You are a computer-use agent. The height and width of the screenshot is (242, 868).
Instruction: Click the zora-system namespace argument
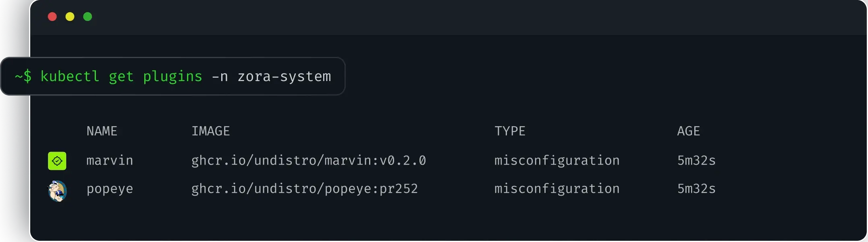pyautogui.click(x=284, y=76)
